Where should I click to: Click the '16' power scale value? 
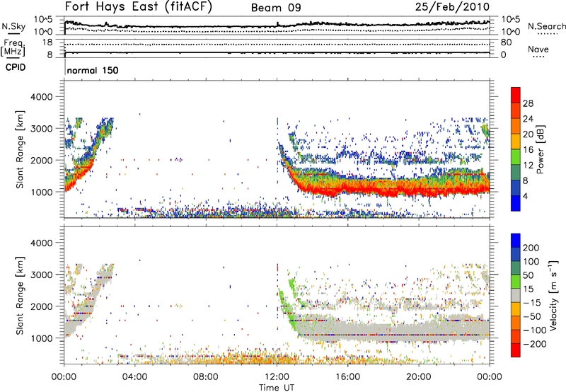pos(528,150)
